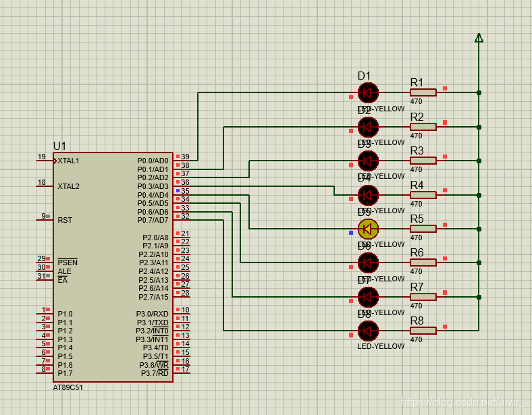
Task: Click the XTAL1 pin label
Action: coord(69,161)
